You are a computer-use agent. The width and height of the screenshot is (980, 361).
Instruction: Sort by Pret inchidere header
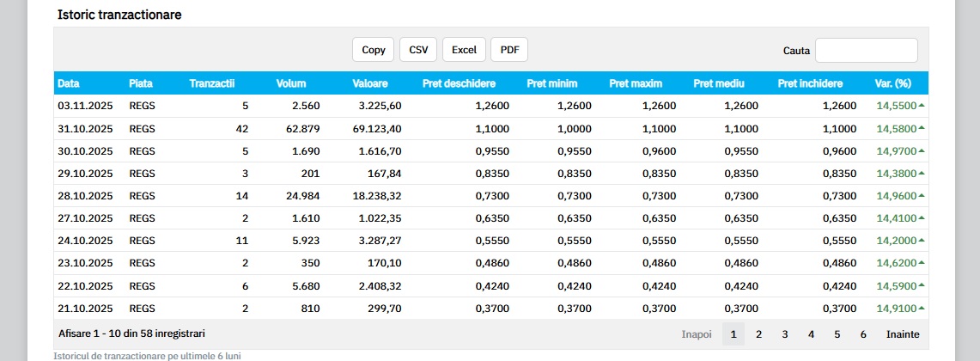tap(810, 83)
